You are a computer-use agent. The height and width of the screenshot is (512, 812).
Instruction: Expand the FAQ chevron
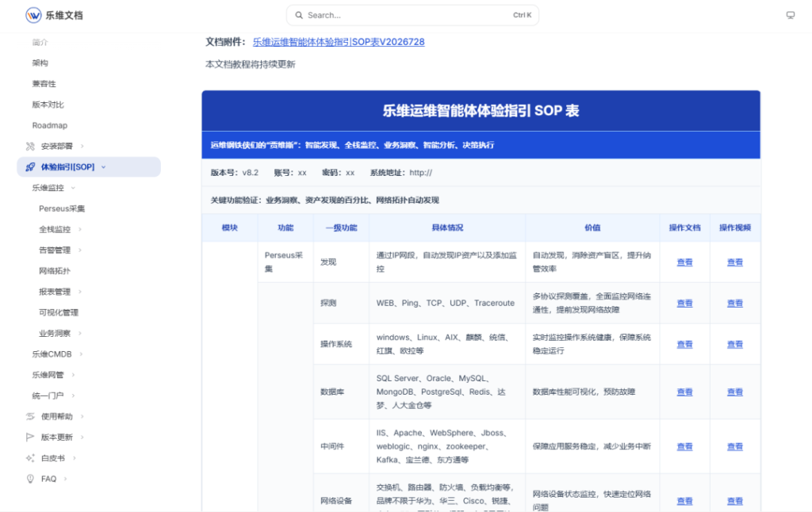click(65, 479)
